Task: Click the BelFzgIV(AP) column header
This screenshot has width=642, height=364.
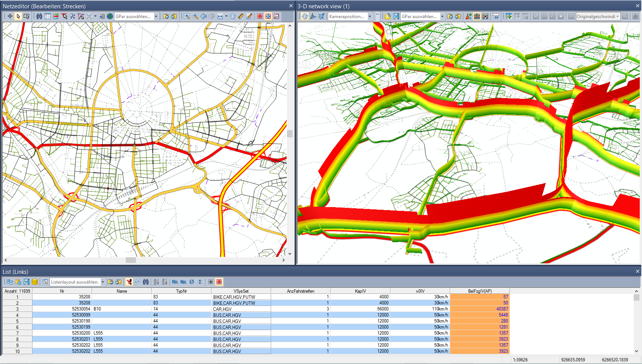Action: coord(480,291)
